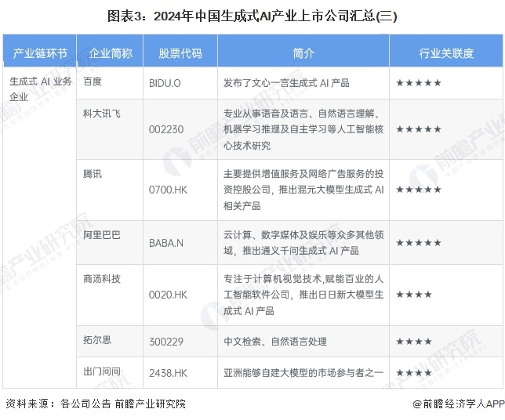
Task: Click the '行业关联度' column header
Action: tap(446, 53)
